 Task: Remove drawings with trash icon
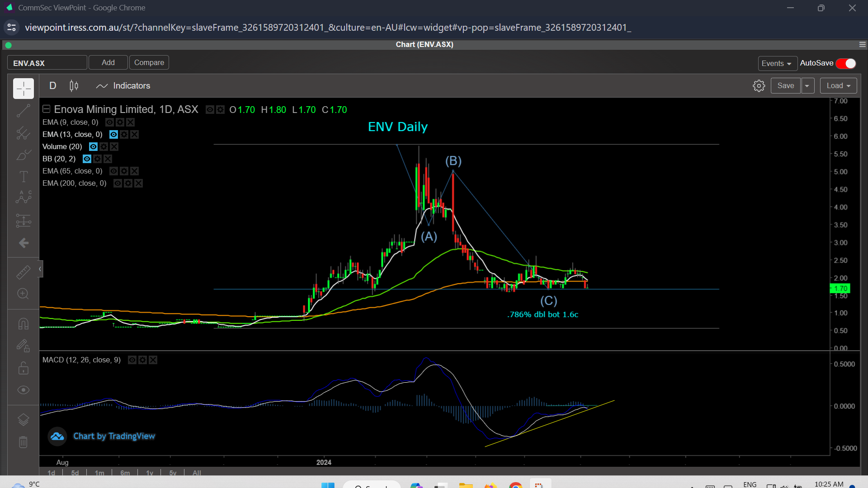(24, 442)
